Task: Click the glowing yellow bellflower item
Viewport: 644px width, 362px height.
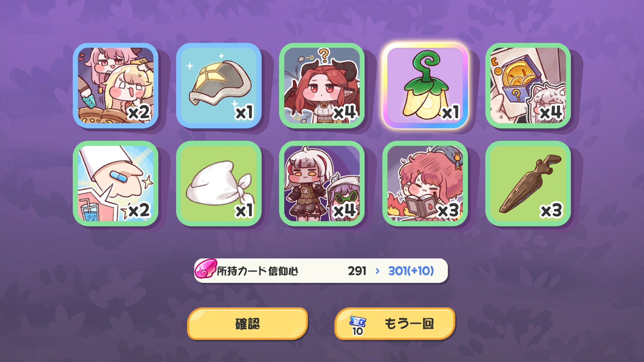Action: click(x=425, y=85)
